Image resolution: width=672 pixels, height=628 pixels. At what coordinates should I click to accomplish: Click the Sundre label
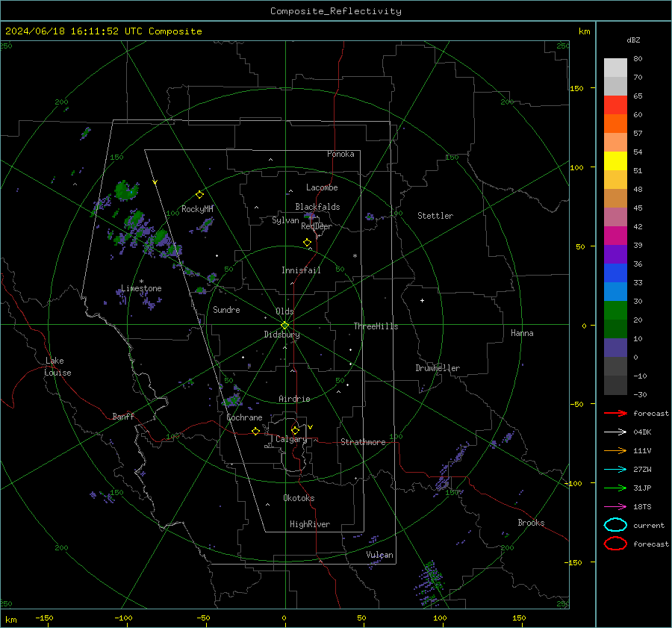226,309
